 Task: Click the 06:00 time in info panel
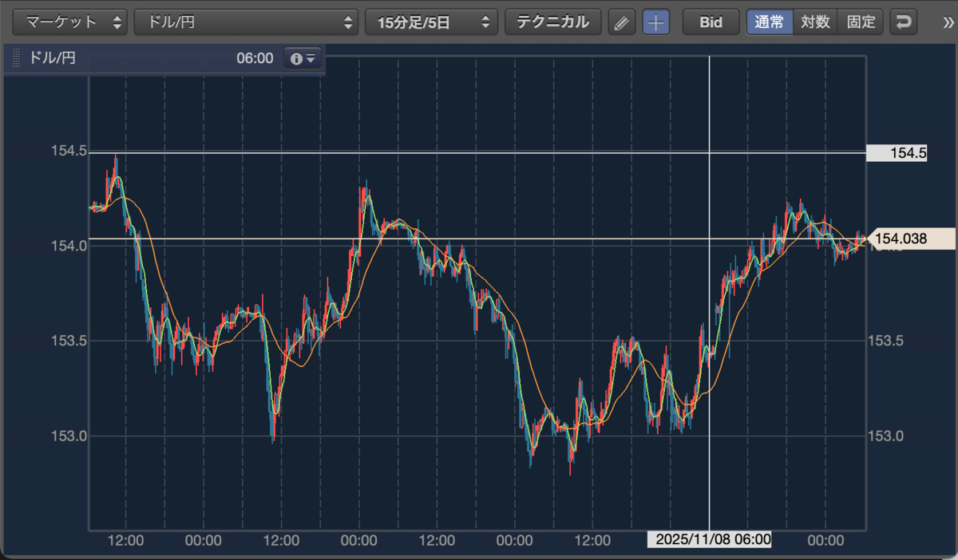[x=255, y=58]
